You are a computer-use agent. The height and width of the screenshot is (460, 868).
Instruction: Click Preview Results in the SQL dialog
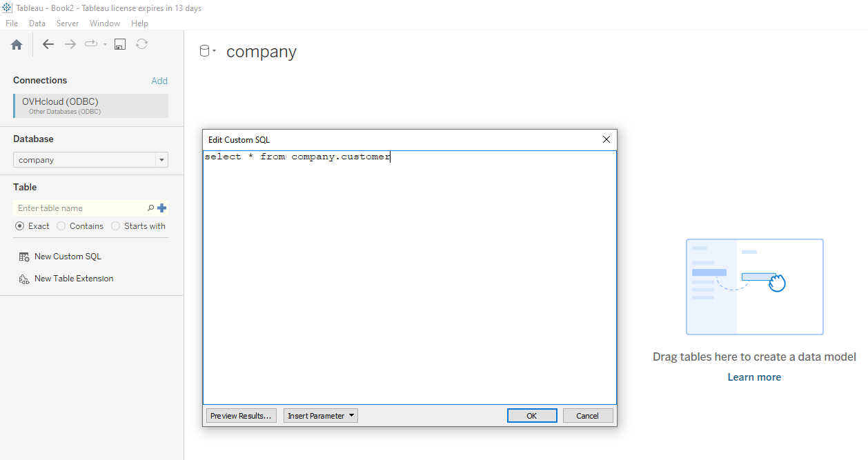click(241, 415)
